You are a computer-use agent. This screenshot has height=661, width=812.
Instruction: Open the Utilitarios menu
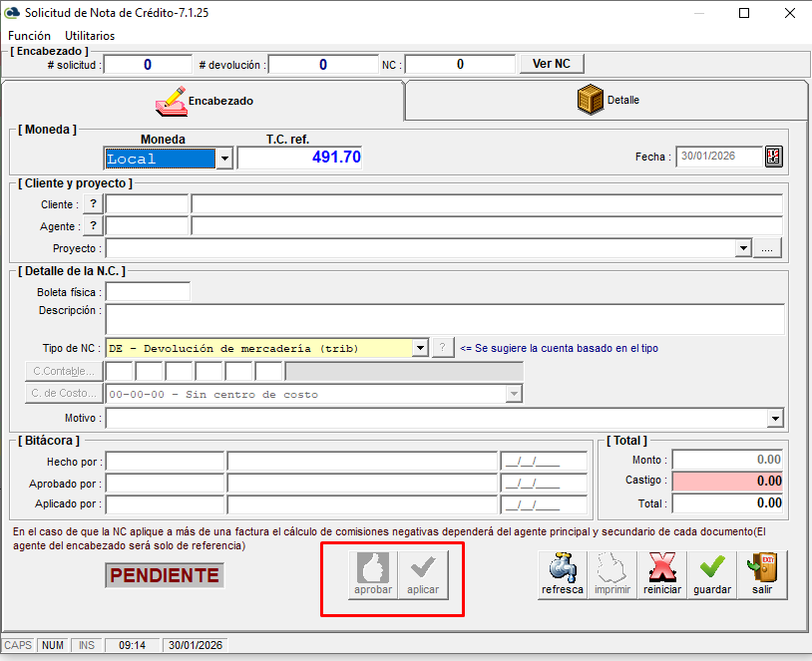pos(90,36)
